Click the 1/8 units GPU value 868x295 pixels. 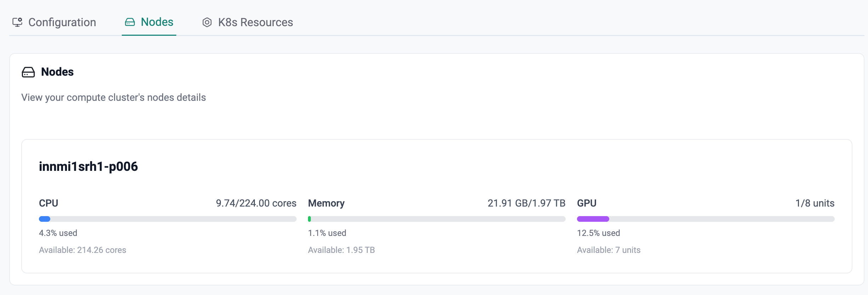click(815, 203)
